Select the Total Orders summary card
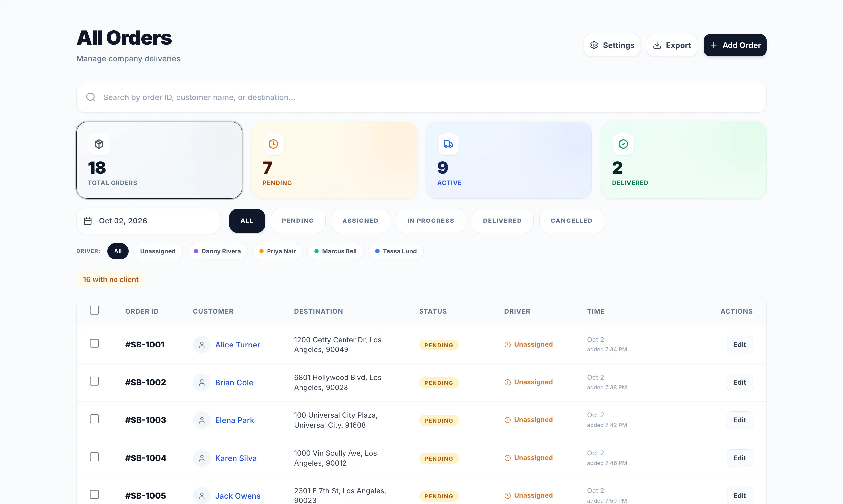843x504 pixels. click(x=159, y=160)
